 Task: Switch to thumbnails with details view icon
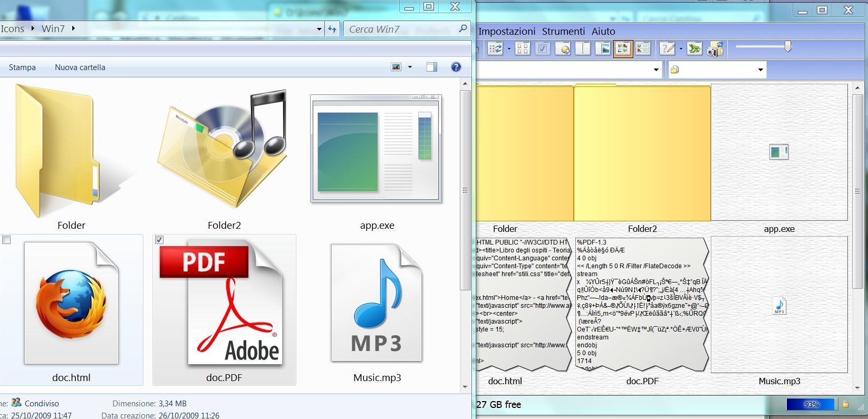(x=643, y=49)
